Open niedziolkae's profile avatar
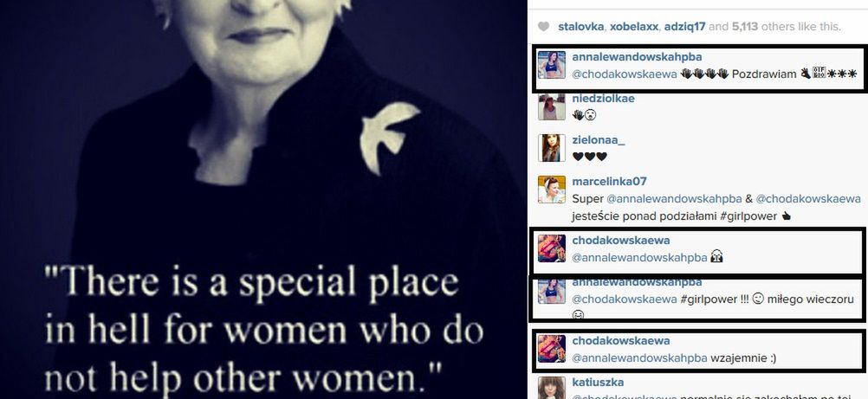The height and width of the screenshot is (399, 868). (x=551, y=106)
